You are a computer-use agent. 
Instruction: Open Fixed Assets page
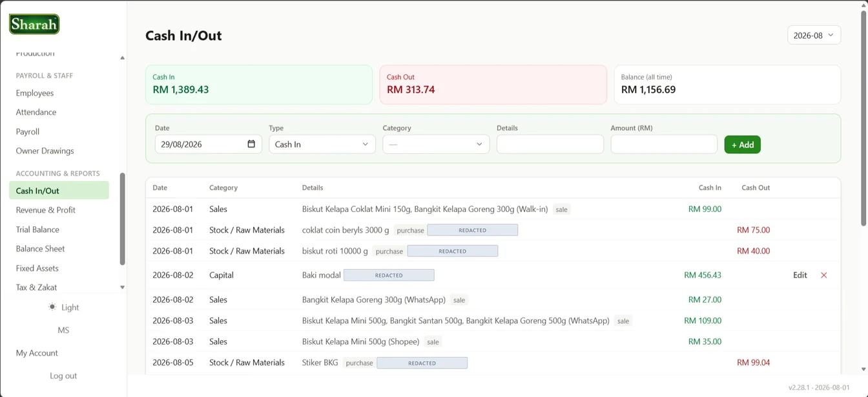pos(37,268)
